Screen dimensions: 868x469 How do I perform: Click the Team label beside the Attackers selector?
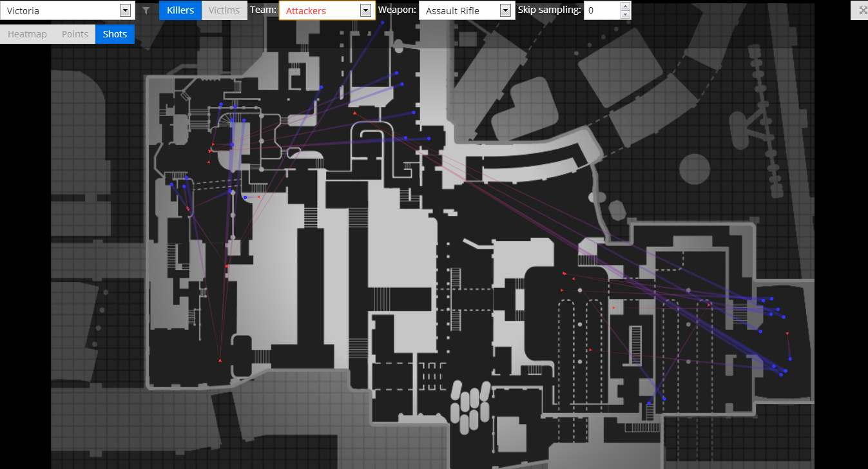pyautogui.click(x=263, y=10)
